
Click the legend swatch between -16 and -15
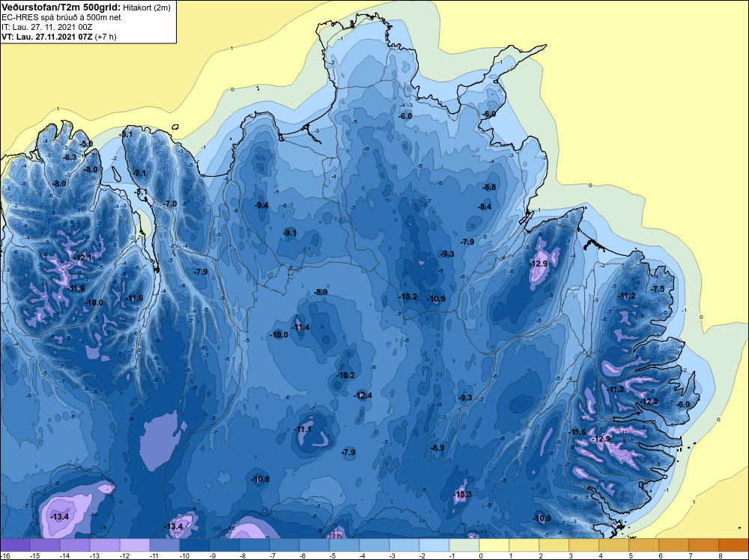15,545
